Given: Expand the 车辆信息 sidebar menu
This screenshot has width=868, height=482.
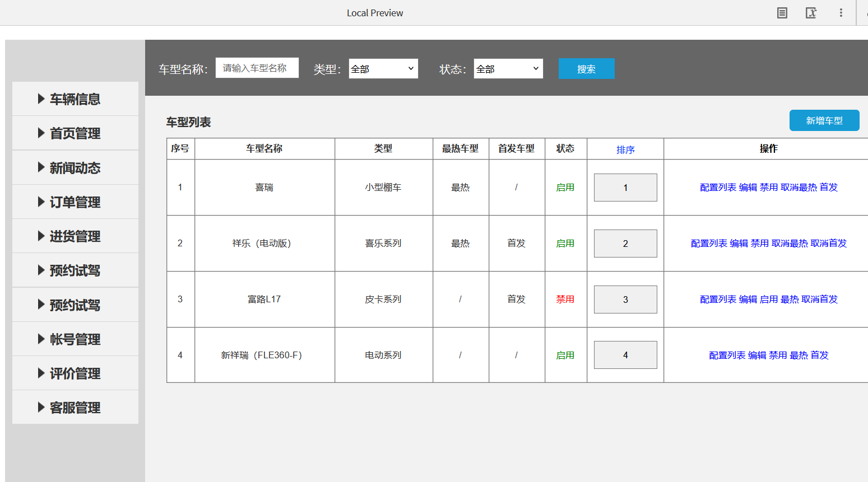Looking at the screenshot, I should (x=75, y=99).
